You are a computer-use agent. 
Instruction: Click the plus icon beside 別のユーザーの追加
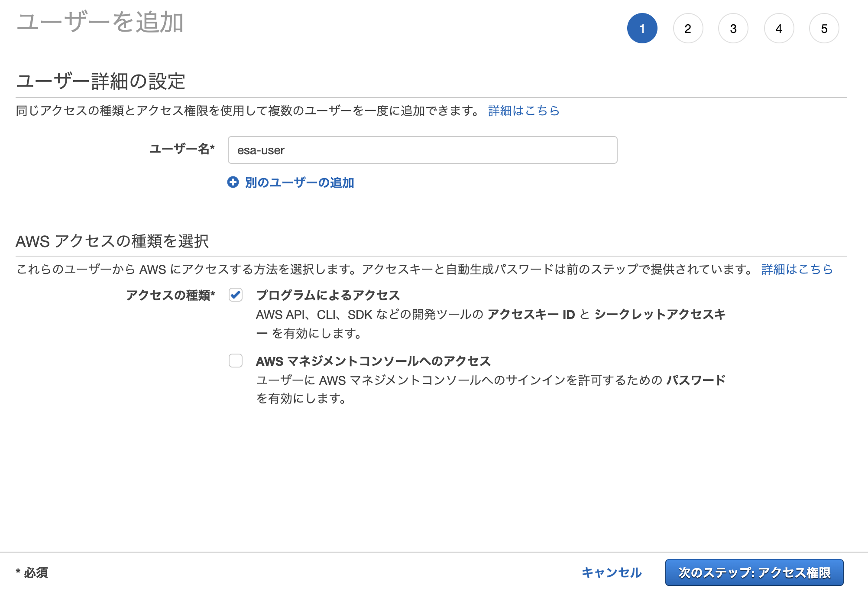point(233,182)
